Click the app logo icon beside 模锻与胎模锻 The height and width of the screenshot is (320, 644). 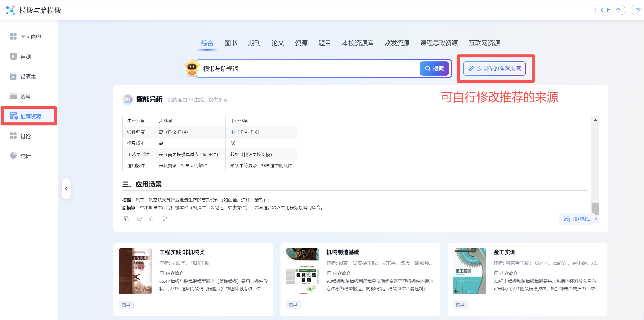(10, 10)
